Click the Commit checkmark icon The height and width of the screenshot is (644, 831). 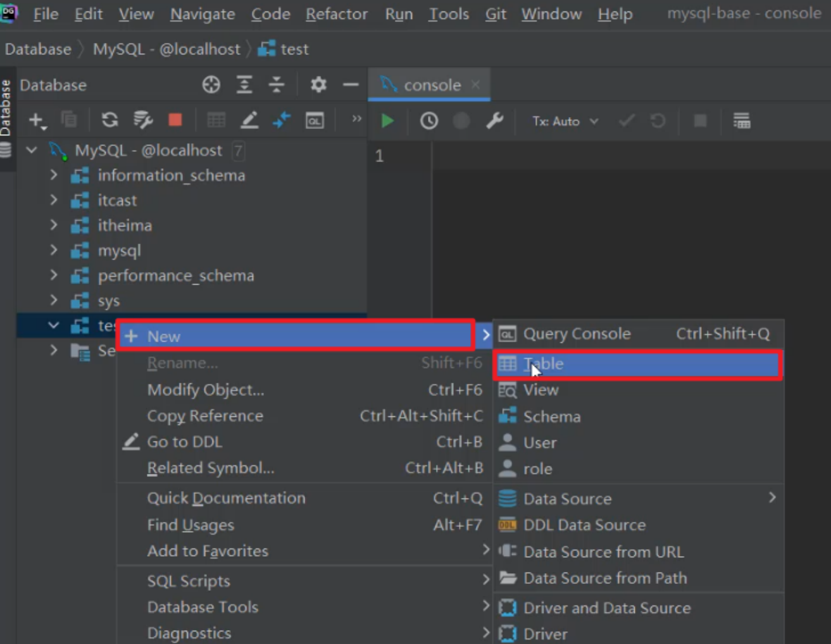coord(627,120)
